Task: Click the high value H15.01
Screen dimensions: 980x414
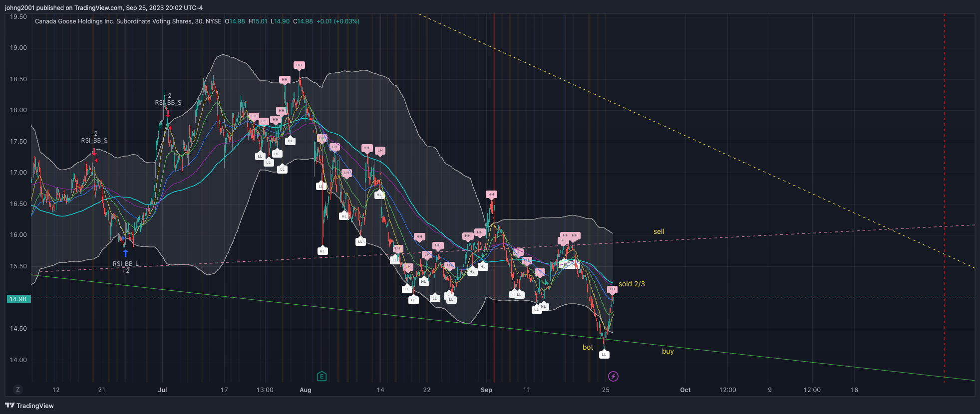Action: (258, 21)
